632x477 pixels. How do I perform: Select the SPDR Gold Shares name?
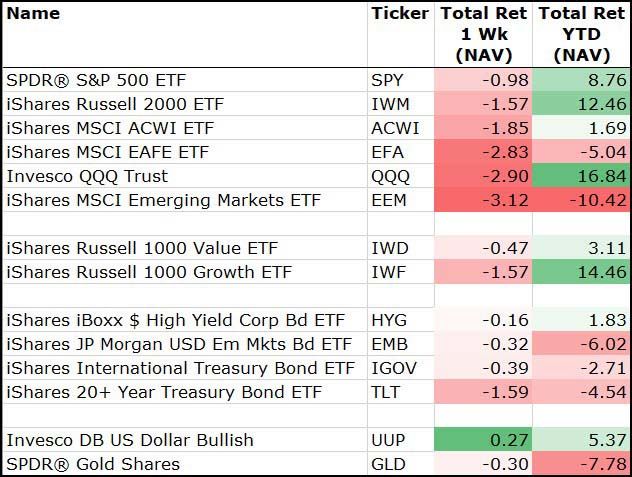[x=93, y=464]
